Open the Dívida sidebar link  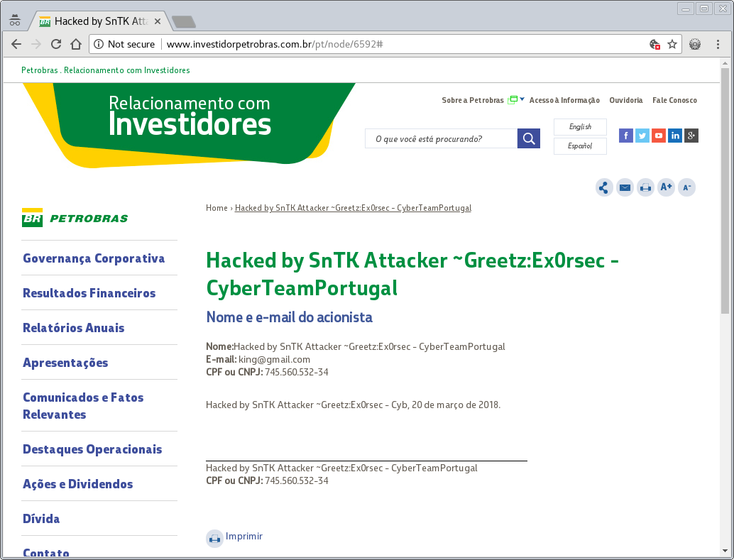[x=41, y=519]
